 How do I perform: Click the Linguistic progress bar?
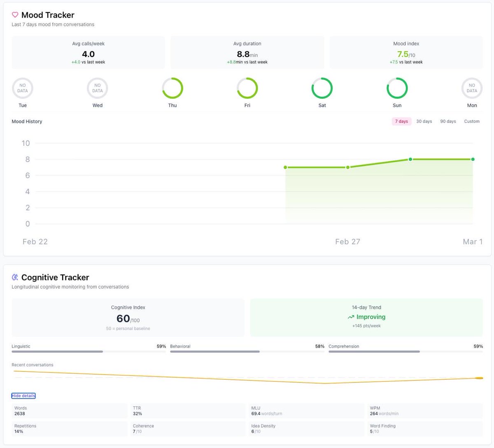(89, 352)
